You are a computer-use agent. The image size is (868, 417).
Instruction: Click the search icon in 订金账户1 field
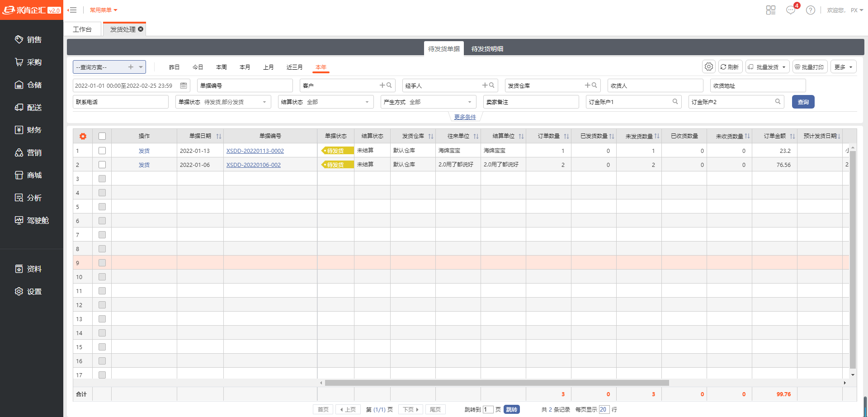point(675,102)
